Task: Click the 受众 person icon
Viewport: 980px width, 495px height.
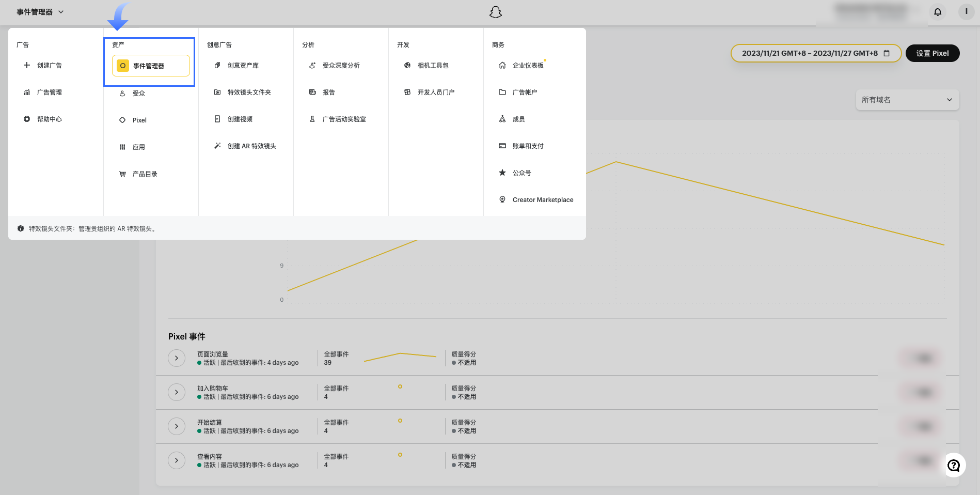Action: [122, 93]
